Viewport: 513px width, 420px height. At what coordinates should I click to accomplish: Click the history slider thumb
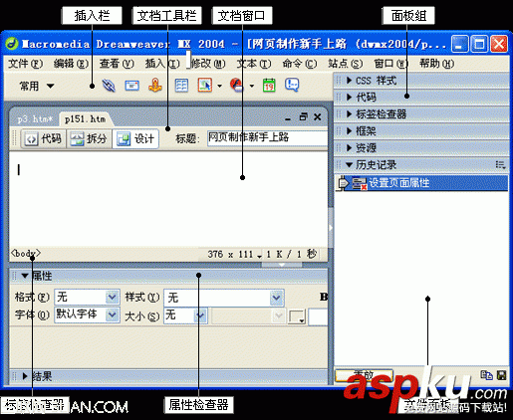click(x=343, y=183)
